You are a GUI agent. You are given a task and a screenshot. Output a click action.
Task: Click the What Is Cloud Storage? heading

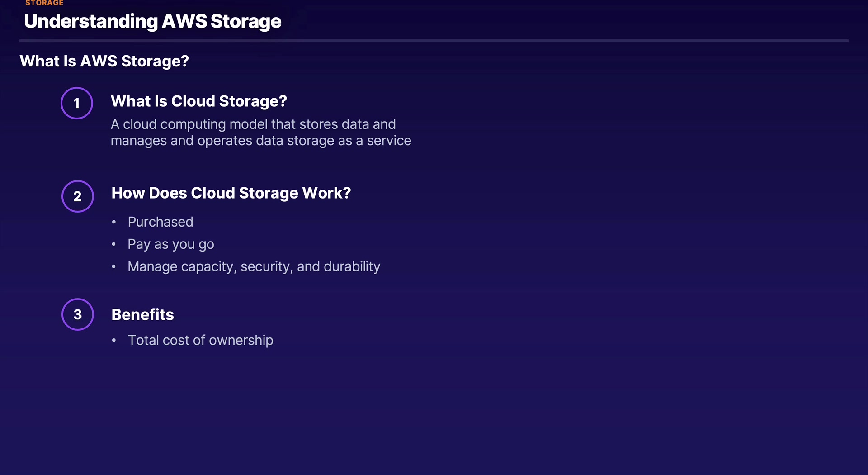(x=198, y=101)
